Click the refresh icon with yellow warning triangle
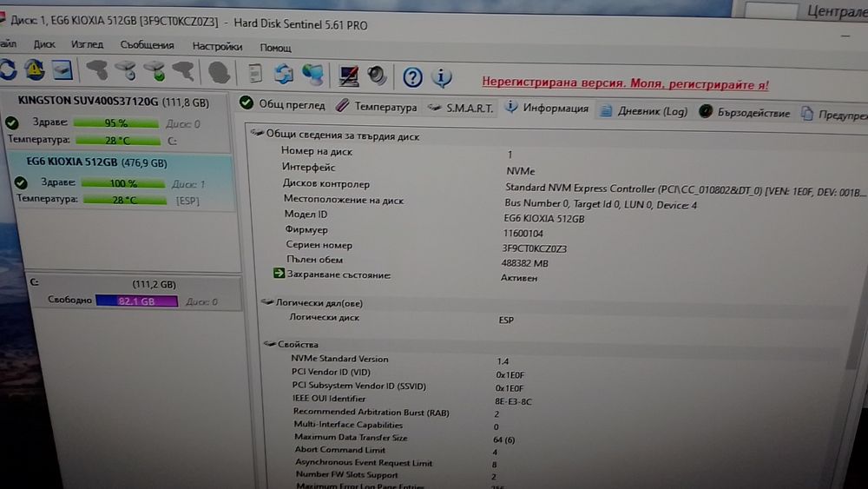Image resolution: width=868 pixels, height=489 pixels. 35,69
